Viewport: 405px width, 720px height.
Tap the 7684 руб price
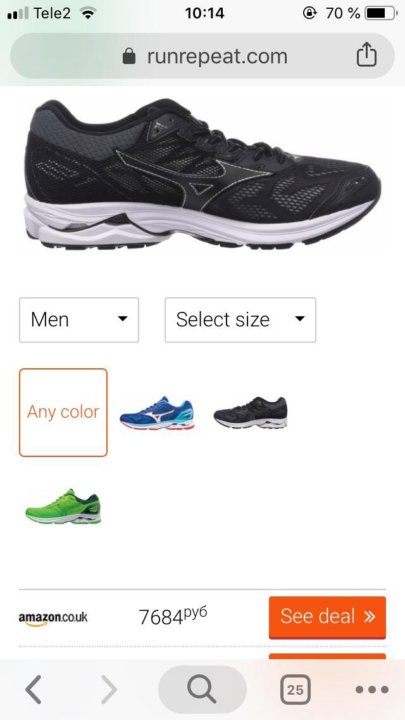pos(173,616)
